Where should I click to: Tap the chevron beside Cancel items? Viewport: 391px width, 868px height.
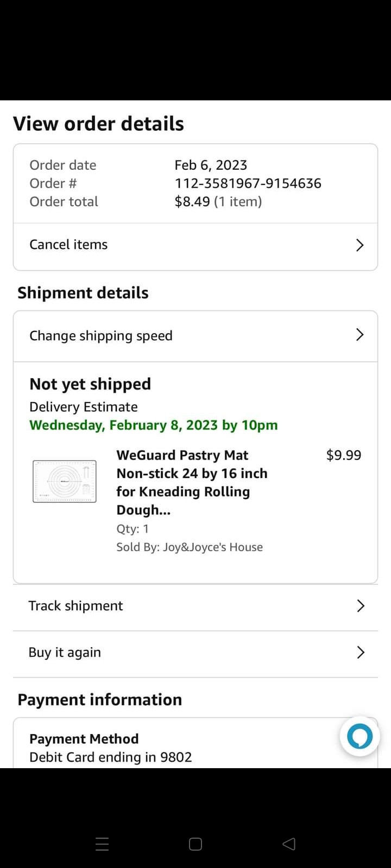point(359,245)
